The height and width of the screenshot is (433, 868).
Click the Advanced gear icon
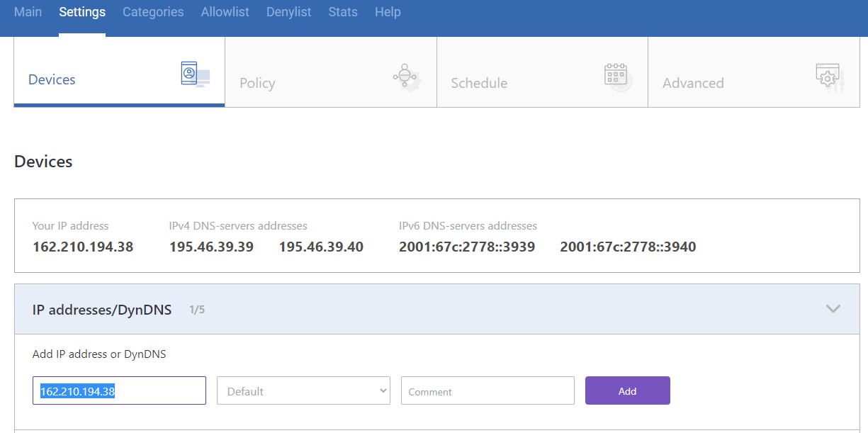tap(828, 74)
